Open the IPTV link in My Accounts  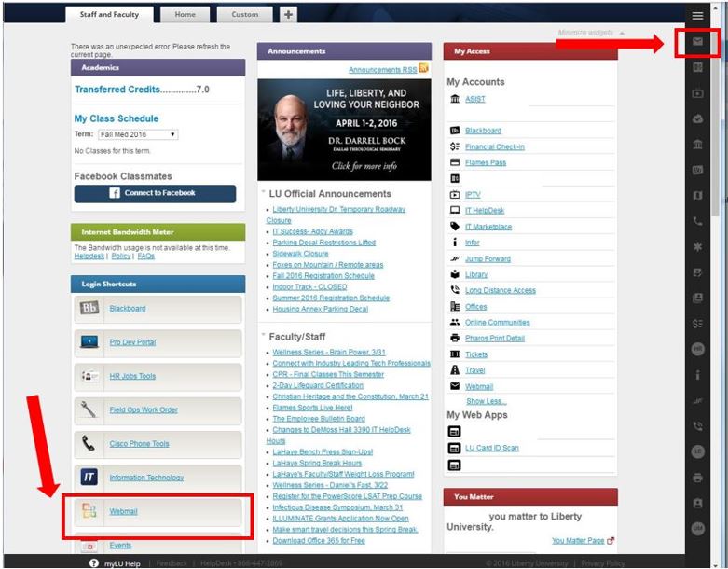tap(473, 195)
